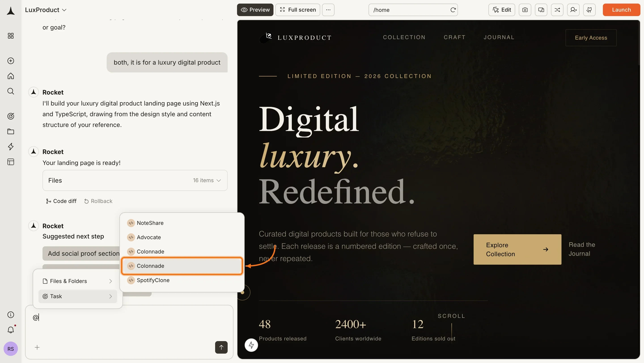Open notifications bell icon
The height and width of the screenshot is (363, 644).
coord(11,330)
